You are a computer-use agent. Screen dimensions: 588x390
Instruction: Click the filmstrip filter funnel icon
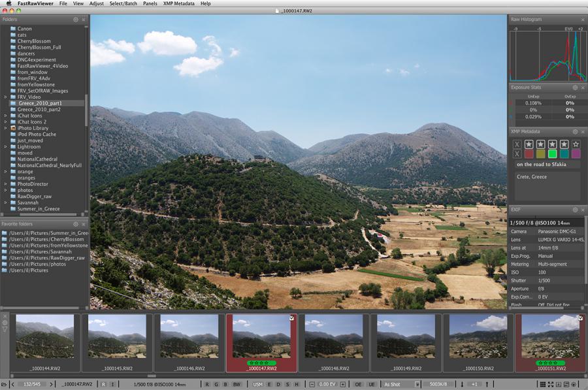(5, 329)
